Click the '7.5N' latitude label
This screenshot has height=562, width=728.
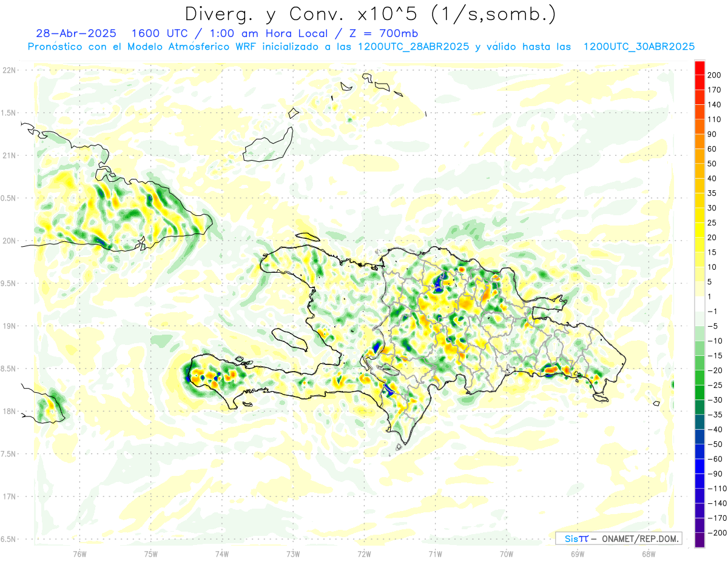[x=8, y=454]
